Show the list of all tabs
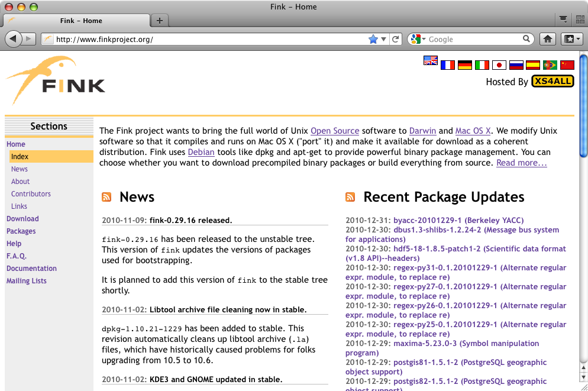Screen dimensions: 588x391 click(563, 20)
